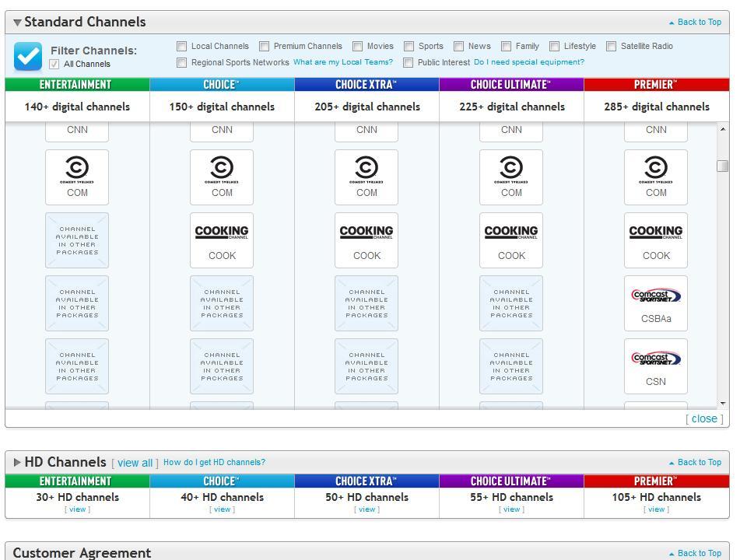Image resolution: width=747 pixels, height=560 pixels.
Task: Tick the News filter checkbox
Action: (x=458, y=46)
